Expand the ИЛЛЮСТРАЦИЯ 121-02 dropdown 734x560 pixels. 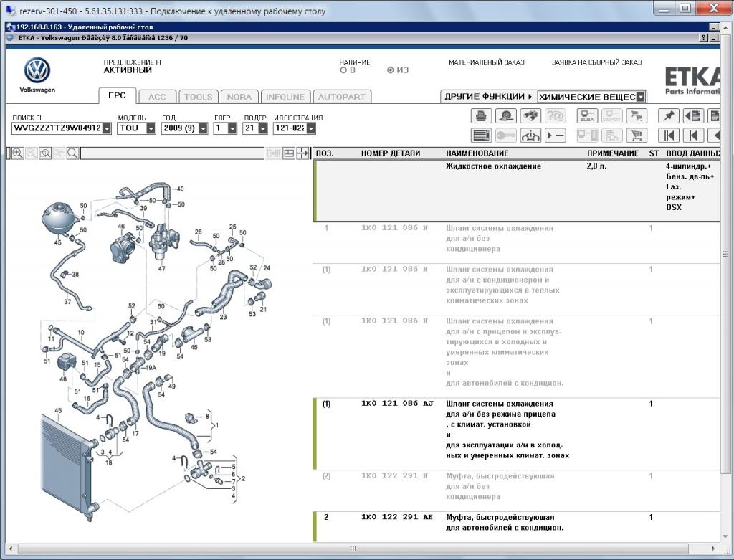pos(311,128)
